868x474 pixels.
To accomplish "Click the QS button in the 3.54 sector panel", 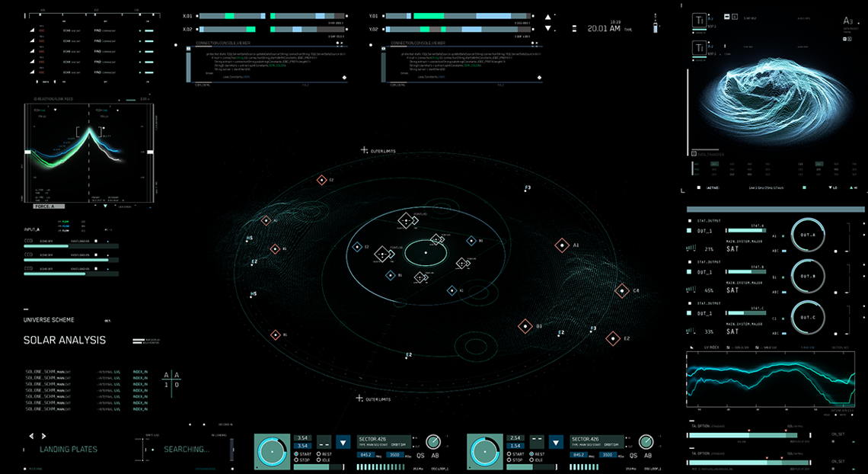I will pos(420,455).
